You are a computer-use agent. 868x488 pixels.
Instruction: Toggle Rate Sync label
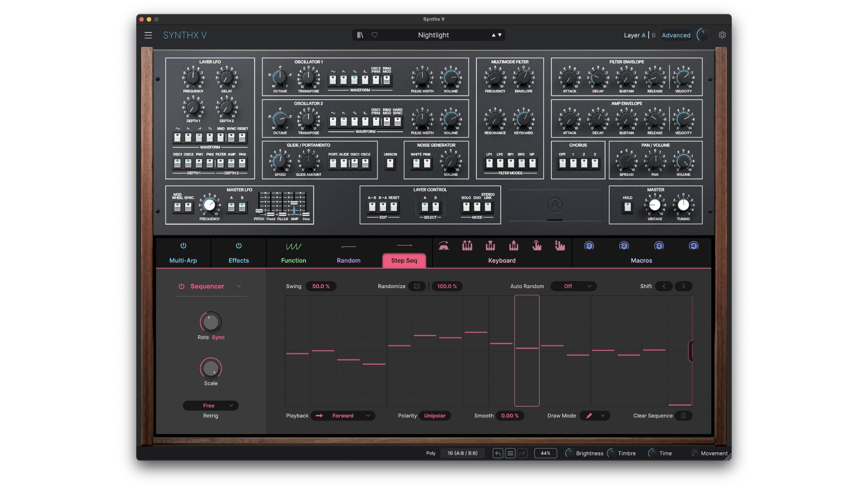(x=218, y=338)
